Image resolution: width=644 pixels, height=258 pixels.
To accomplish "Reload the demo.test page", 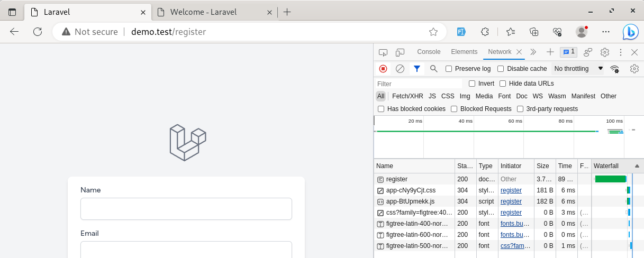I will tap(38, 32).
